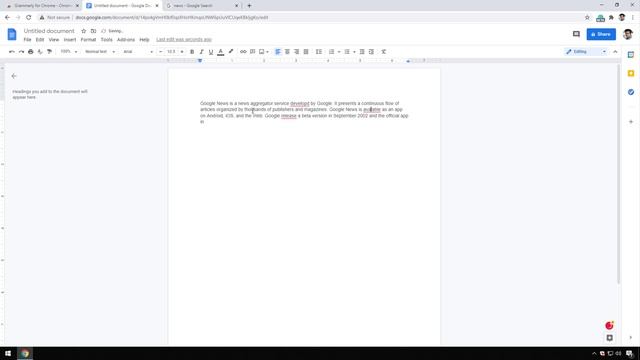Image resolution: width=640 pixels, height=360 pixels.
Task: Select the Paint format tool
Action: click(49, 52)
